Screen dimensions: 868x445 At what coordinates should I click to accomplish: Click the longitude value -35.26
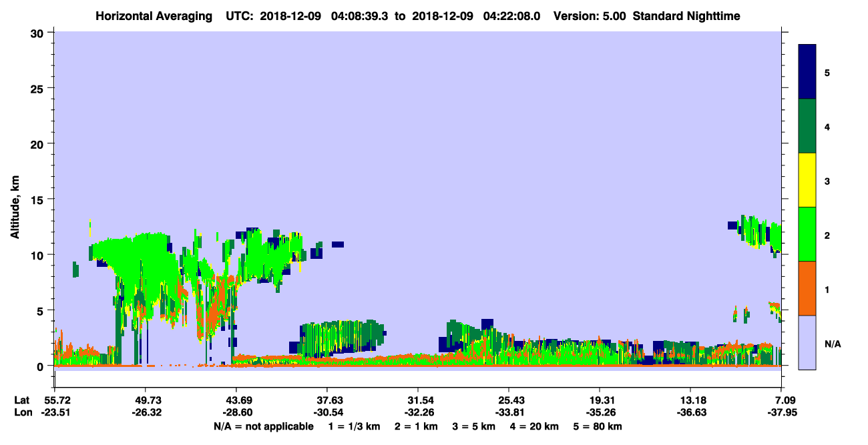(600, 413)
